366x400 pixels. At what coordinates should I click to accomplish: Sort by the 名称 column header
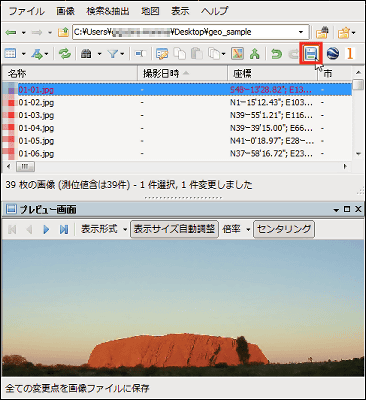[69, 73]
